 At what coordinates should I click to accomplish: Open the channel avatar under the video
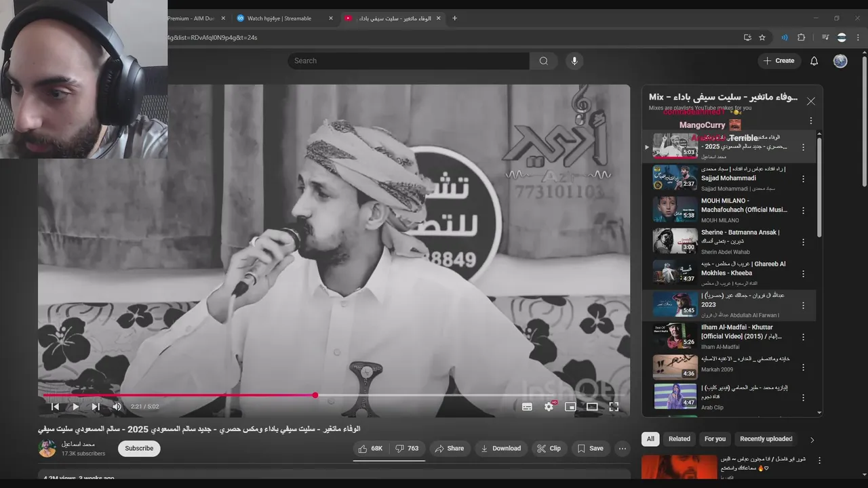(x=47, y=449)
